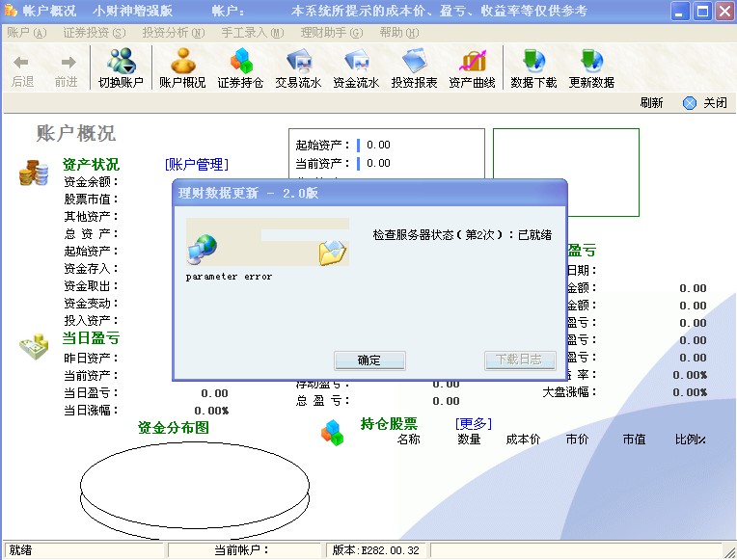
Task: Open 资金流水 fund flow icon
Action: [x=356, y=67]
